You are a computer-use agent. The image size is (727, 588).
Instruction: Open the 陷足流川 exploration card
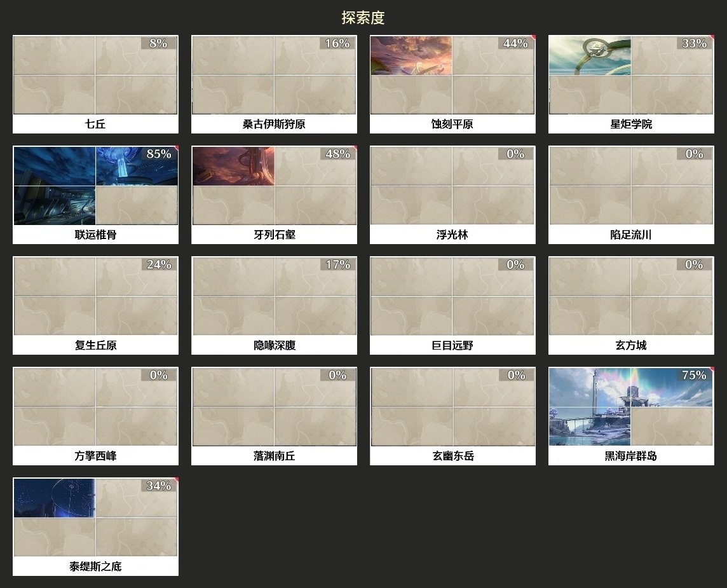point(631,195)
